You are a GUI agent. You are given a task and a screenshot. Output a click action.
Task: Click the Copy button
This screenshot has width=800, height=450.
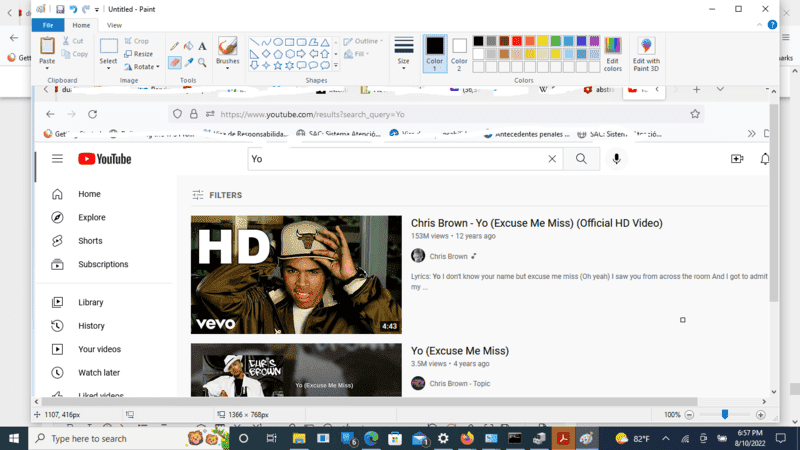[x=74, y=54]
